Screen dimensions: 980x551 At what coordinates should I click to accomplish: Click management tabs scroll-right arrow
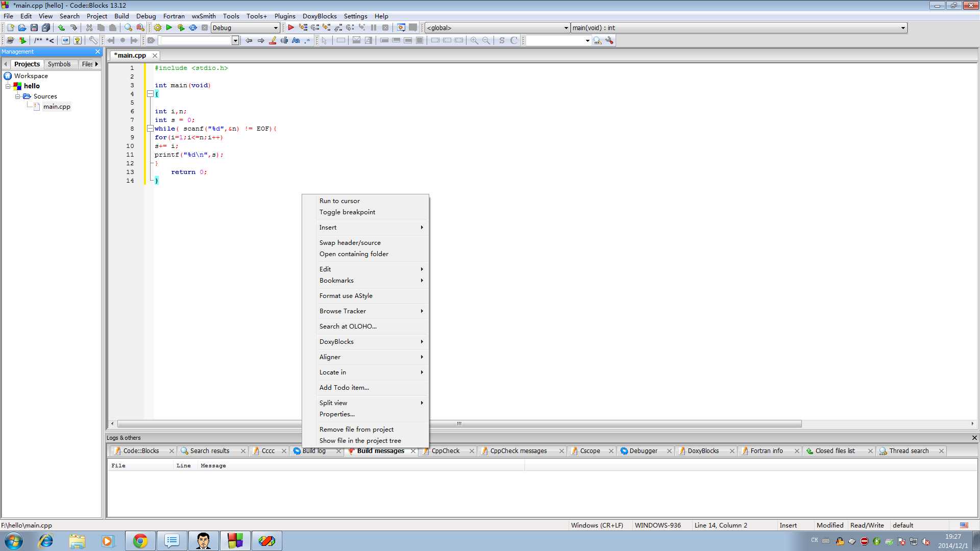[96, 64]
